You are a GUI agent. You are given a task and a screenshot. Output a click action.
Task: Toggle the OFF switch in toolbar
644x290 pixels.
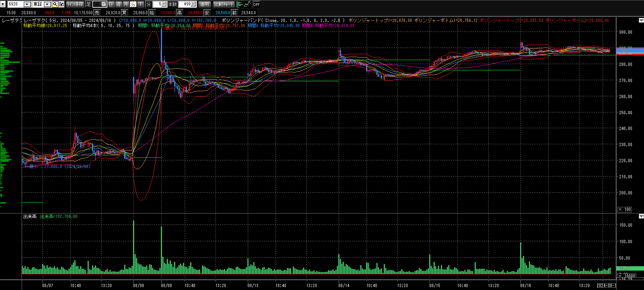(256, 4)
